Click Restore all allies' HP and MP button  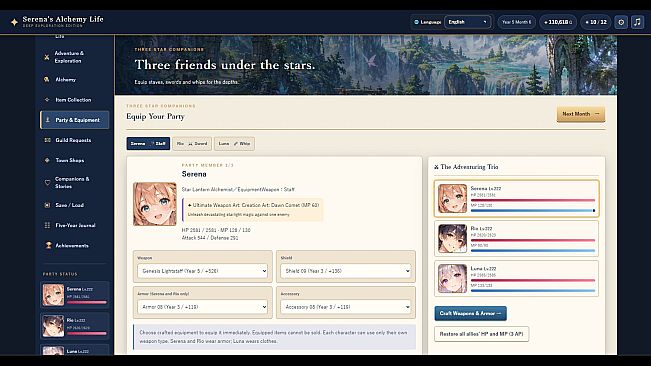482,334
